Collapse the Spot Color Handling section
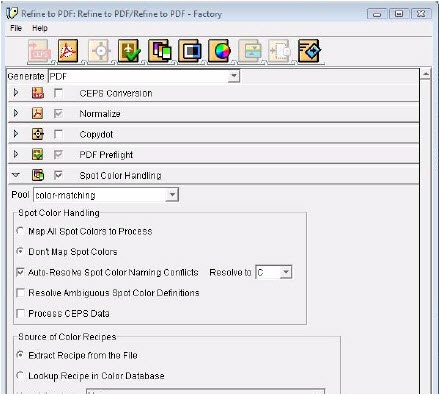Image resolution: width=439 pixels, height=396 pixels. 16,175
